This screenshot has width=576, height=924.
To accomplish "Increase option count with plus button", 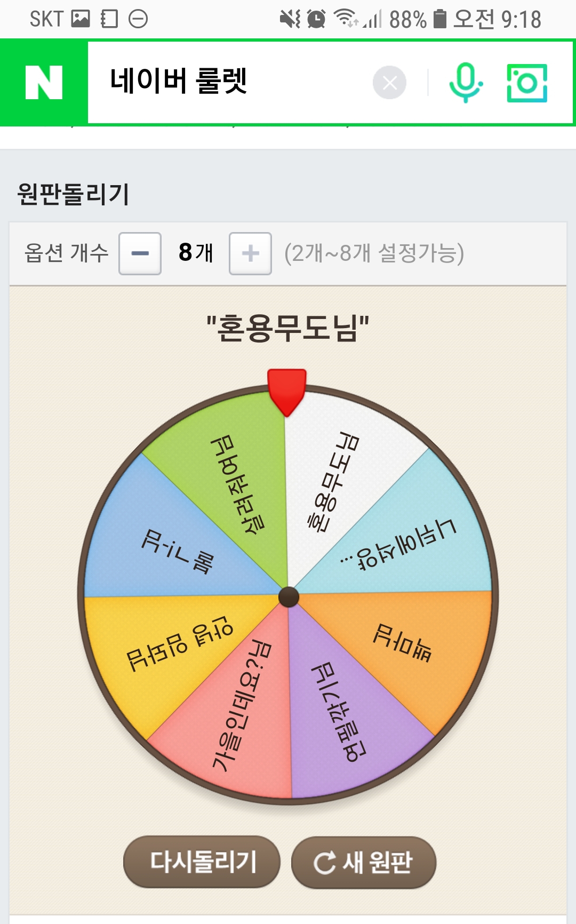I will (x=250, y=253).
